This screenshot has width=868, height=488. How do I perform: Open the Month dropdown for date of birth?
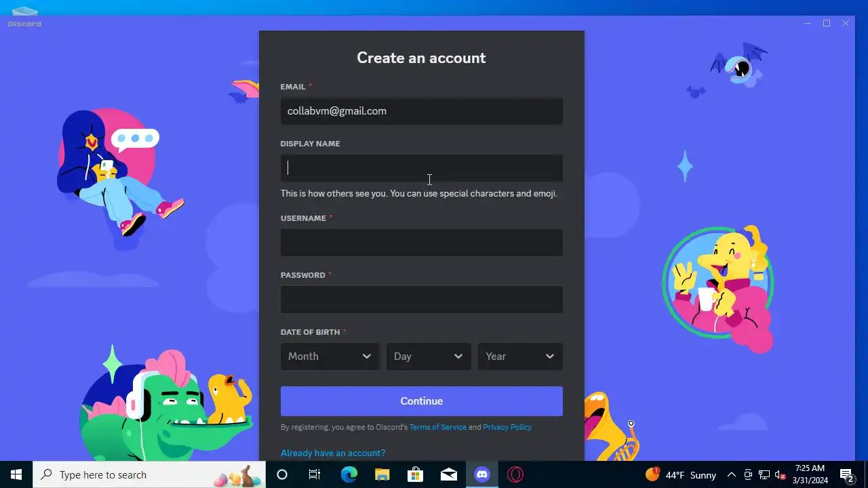(x=330, y=357)
